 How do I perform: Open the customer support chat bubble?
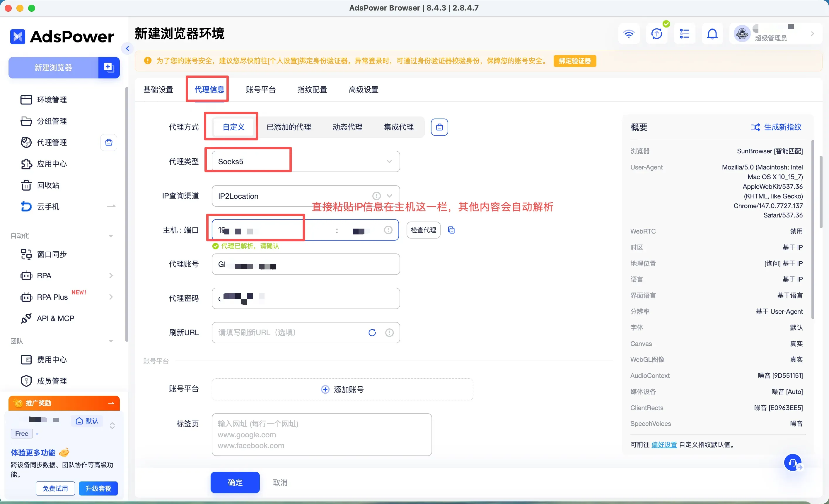click(x=793, y=462)
